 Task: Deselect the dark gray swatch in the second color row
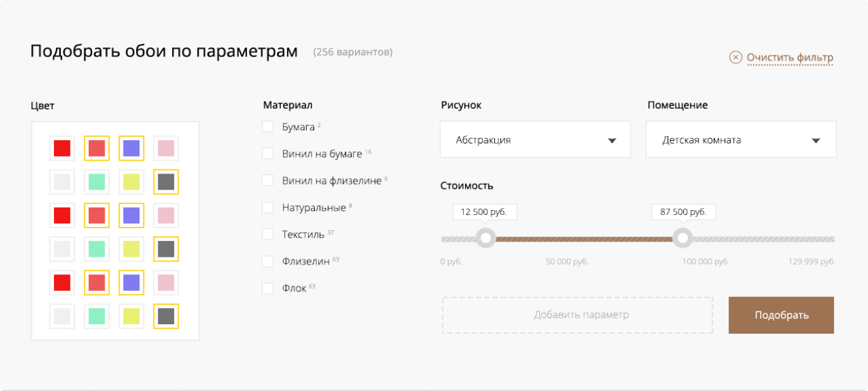[166, 181]
